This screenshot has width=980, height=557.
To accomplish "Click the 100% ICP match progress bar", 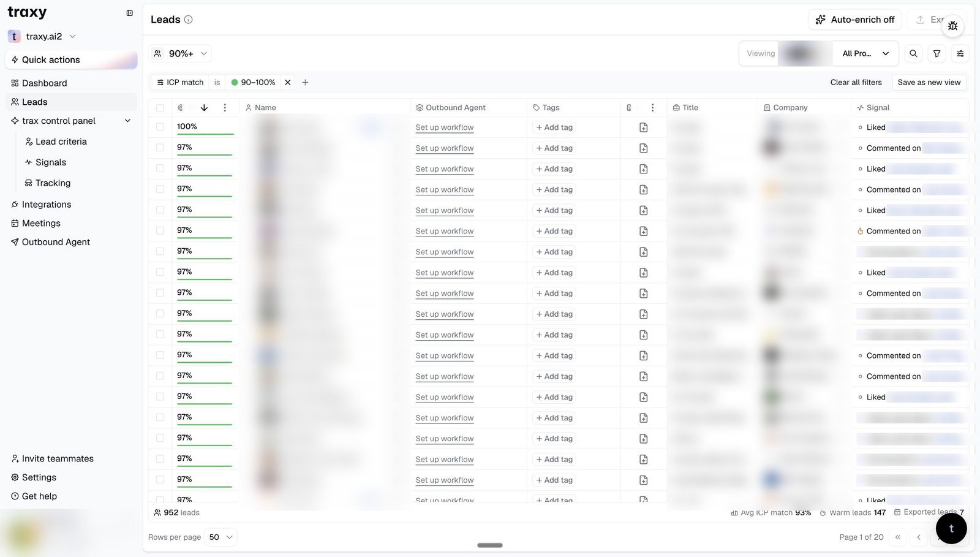I will [205, 134].
